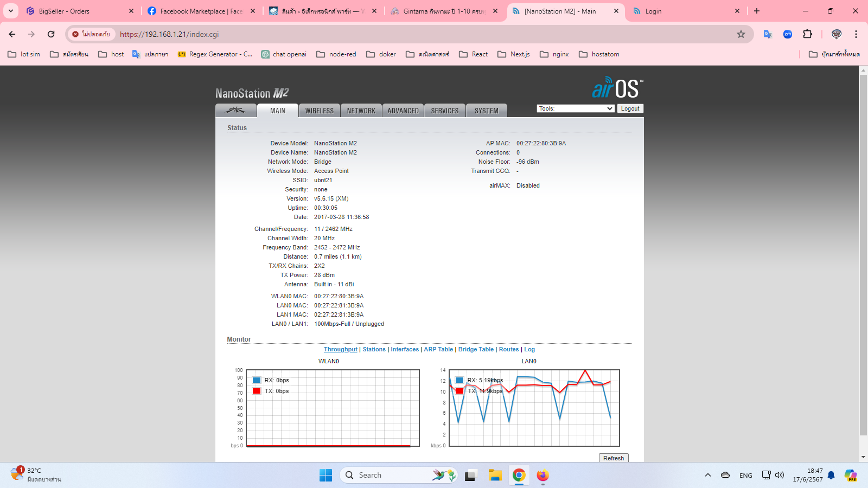This screenshot has width=868, height=488.
Task: Open the React bookmark folder
Action: 474,54
